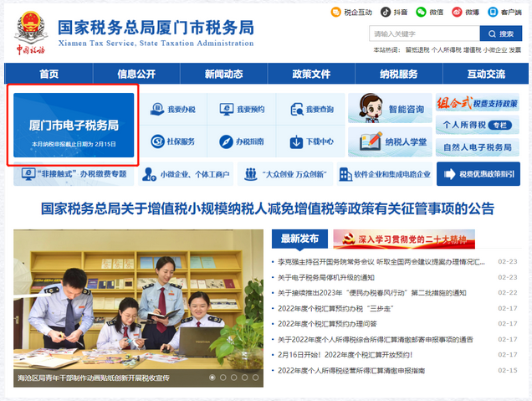Image resolution: width=532 pixels, height=401 pixels.
Task: Open news 2022年度个税汇算预约办理问答
Action: (327, 324)
